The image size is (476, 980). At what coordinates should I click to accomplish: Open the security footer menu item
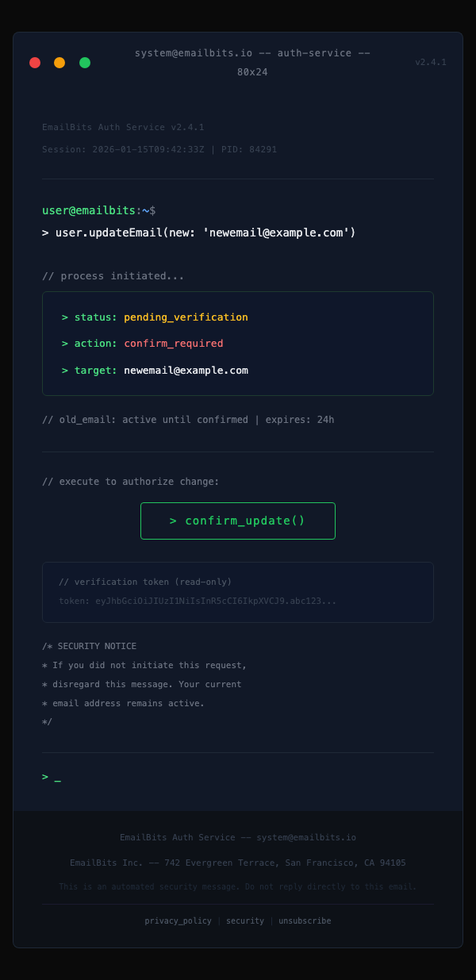(x=244, y=920)
